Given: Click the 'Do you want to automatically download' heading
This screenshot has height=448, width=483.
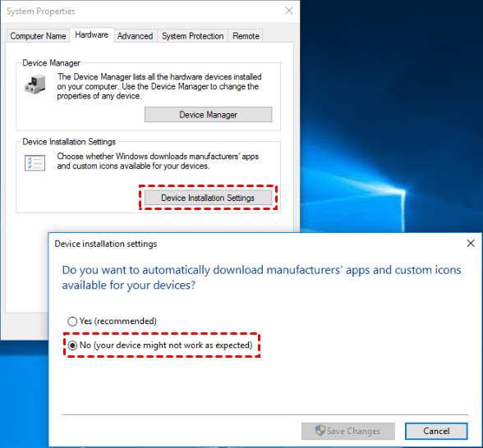Looking at the screenshot, I should pos(261,277).
